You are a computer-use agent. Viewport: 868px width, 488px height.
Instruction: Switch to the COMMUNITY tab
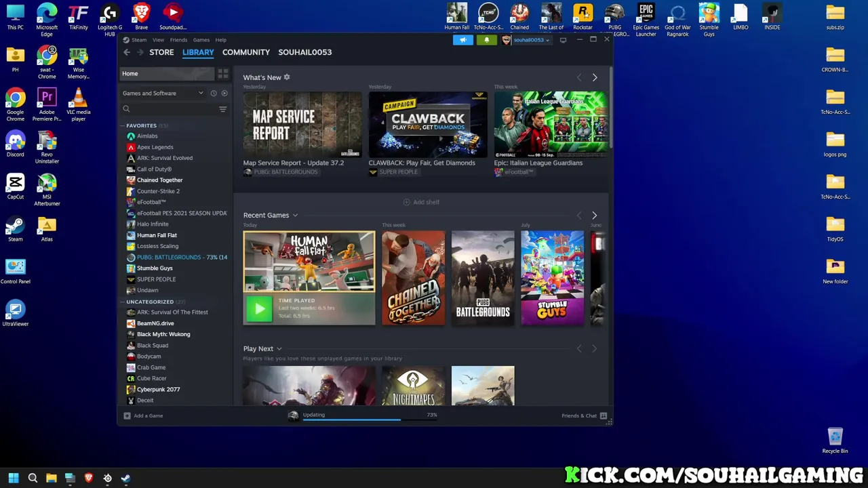point(246,52)
